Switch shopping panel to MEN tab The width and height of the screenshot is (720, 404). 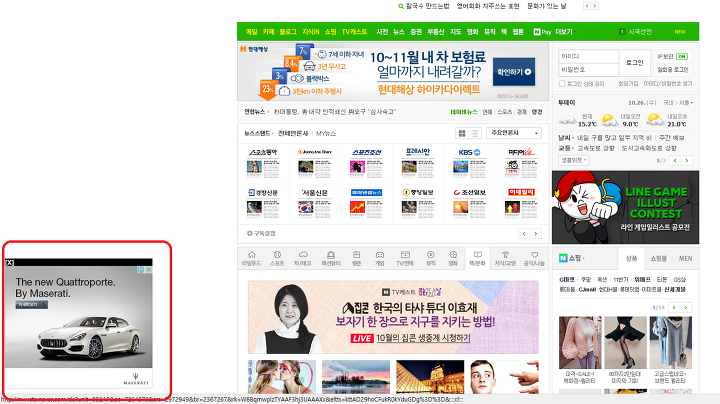point(685,258)
